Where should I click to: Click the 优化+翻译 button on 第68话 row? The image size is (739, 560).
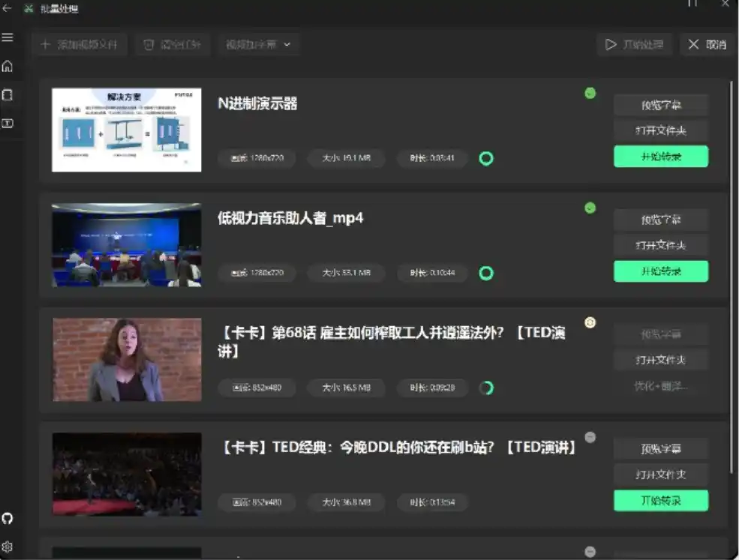661,386
